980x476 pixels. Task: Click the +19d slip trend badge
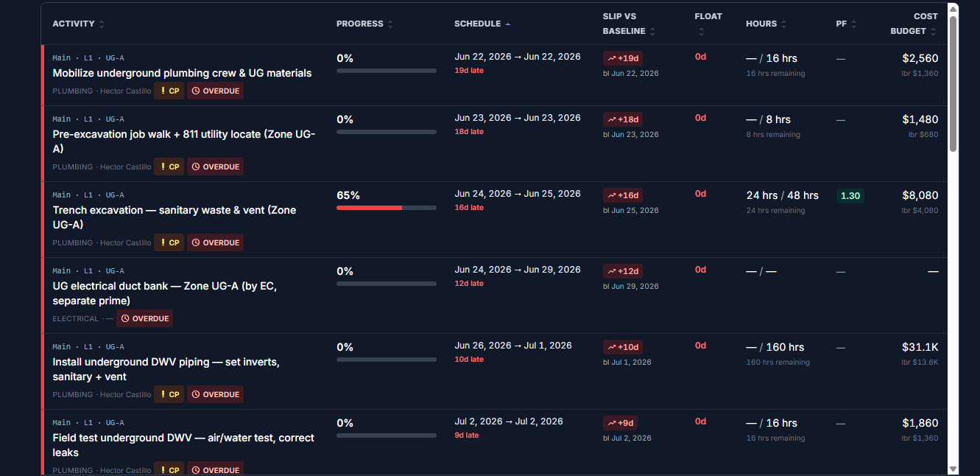[x=623, y=58]
